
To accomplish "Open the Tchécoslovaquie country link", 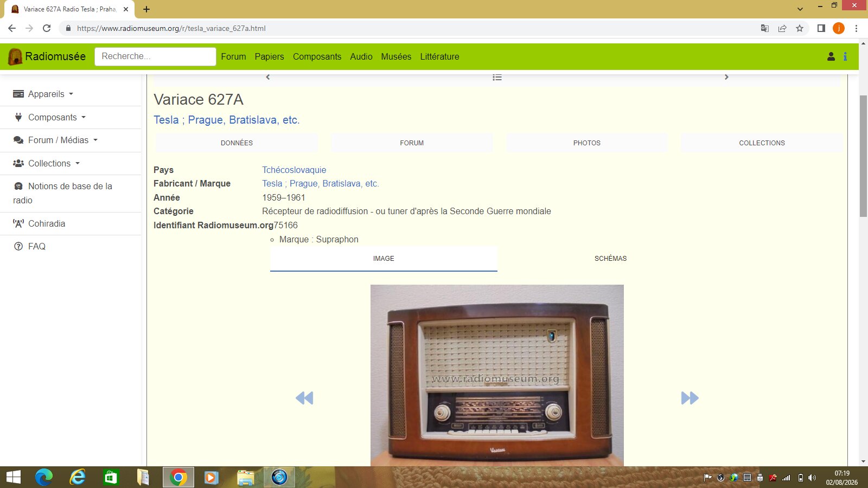I will (294, 170).
